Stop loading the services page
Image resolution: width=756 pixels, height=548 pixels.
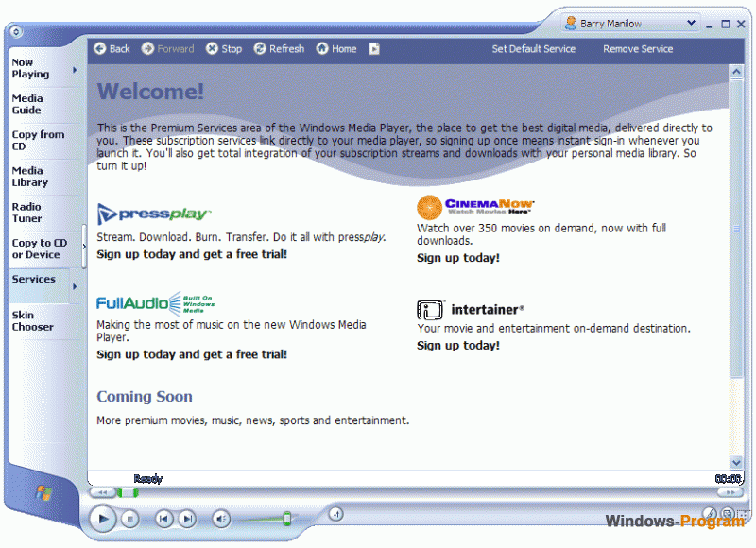pyautogui.click(x=224, y=49)
